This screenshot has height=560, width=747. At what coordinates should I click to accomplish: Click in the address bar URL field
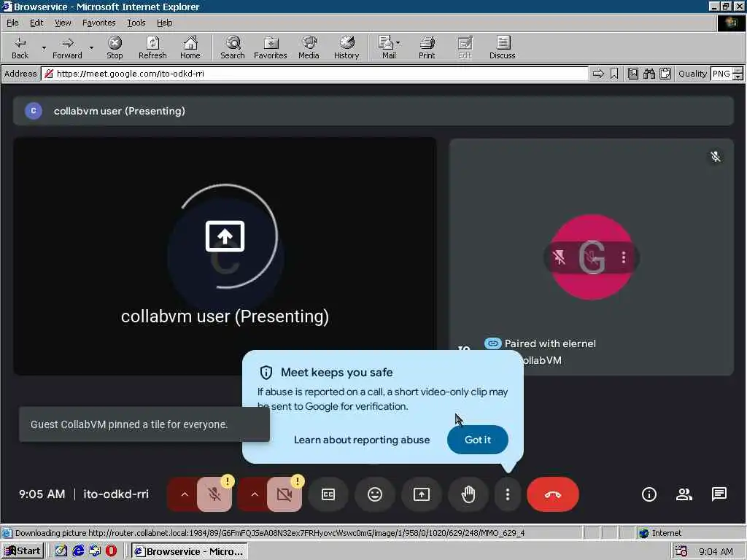click(314, 74)
